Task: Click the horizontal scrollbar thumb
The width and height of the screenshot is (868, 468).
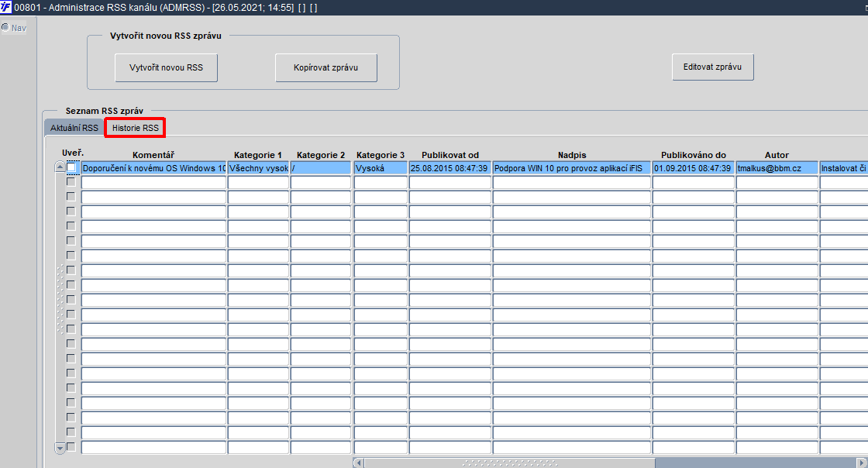Action: pos(510,463)
